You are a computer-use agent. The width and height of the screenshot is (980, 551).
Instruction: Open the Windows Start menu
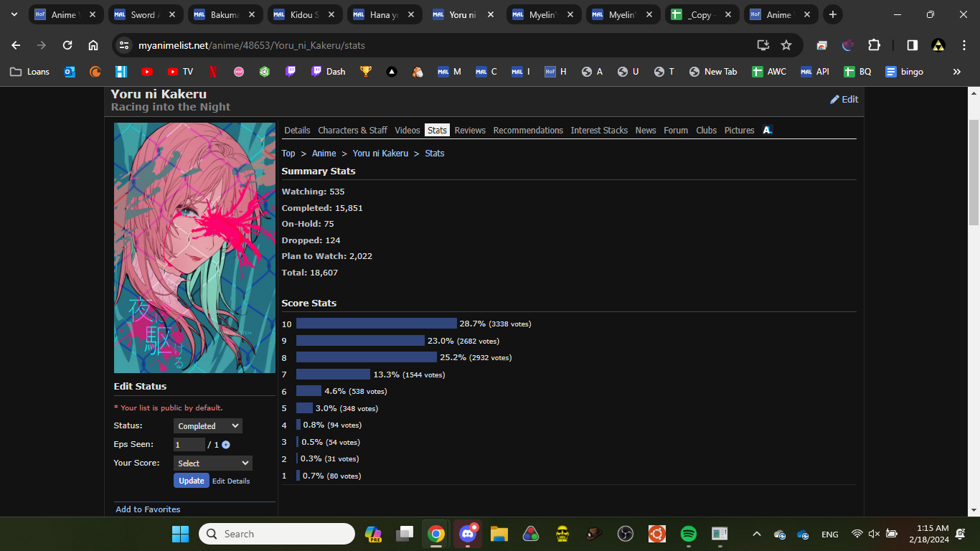coord(180,534)
